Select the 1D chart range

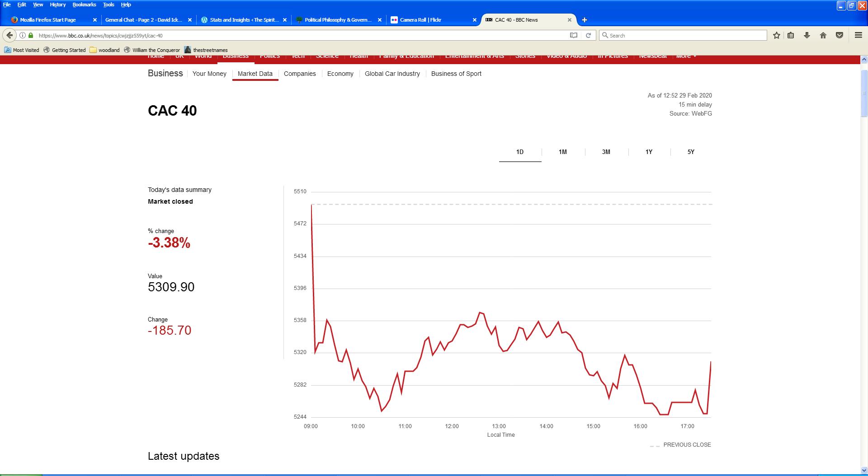pos(520,152)
